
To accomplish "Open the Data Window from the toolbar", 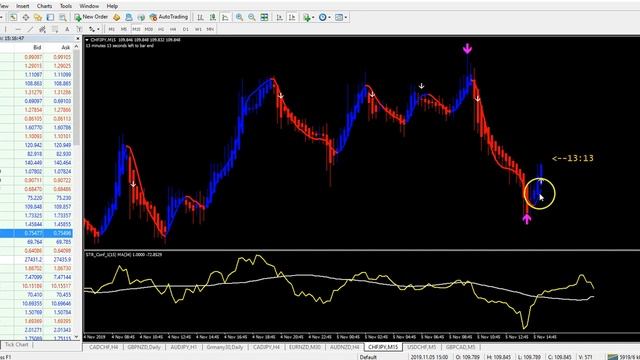I will coord(26,17).
